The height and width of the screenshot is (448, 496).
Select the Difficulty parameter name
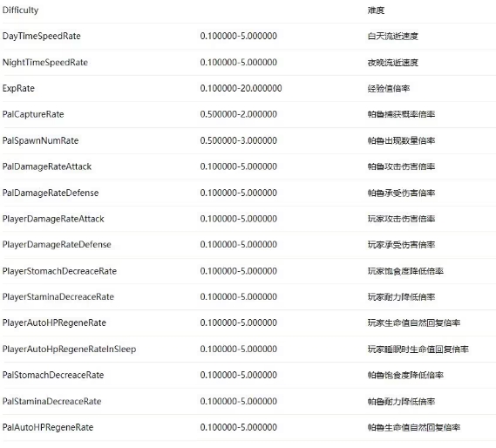(x=20, y=10)
